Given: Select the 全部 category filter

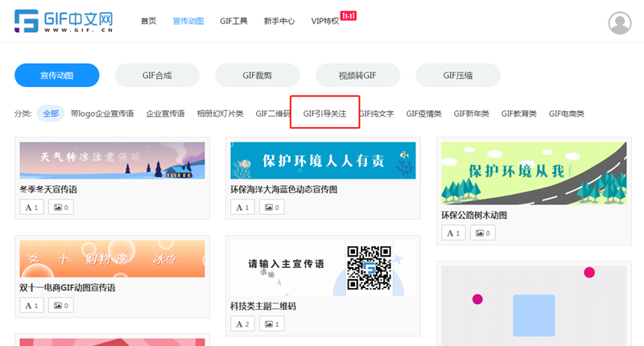Looking at the screenshot, I should pos(52,113).
